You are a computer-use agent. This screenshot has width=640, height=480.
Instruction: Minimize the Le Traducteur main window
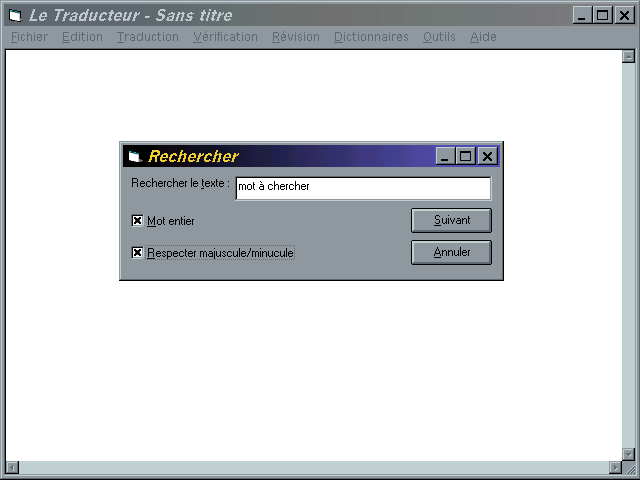point(582,16)
